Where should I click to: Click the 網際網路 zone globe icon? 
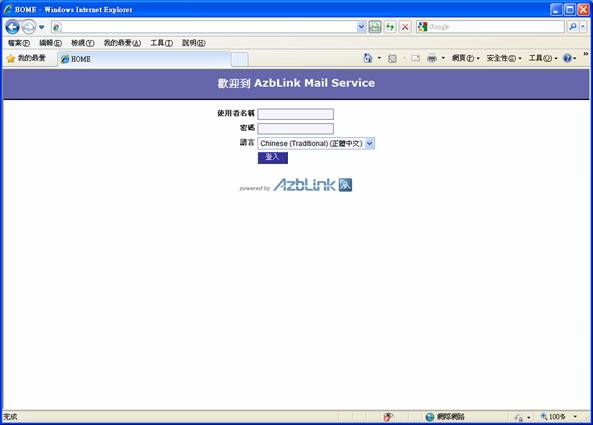click(430, 417)
